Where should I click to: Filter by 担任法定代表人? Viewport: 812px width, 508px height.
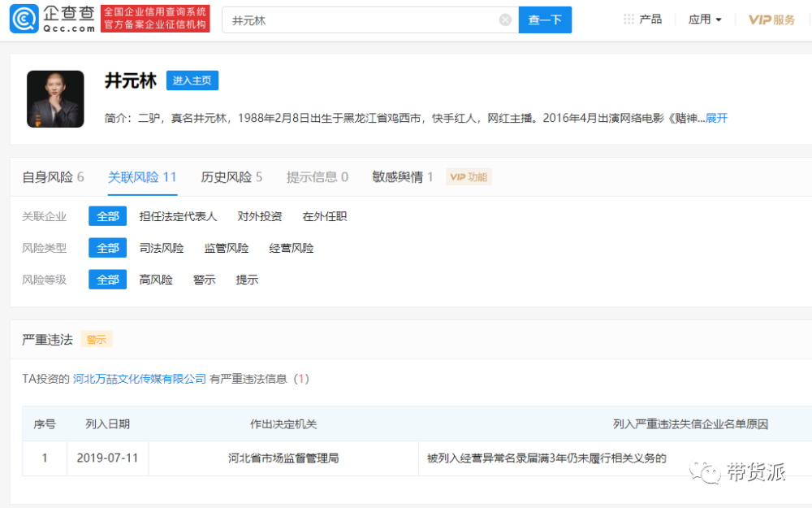(178, 217)
